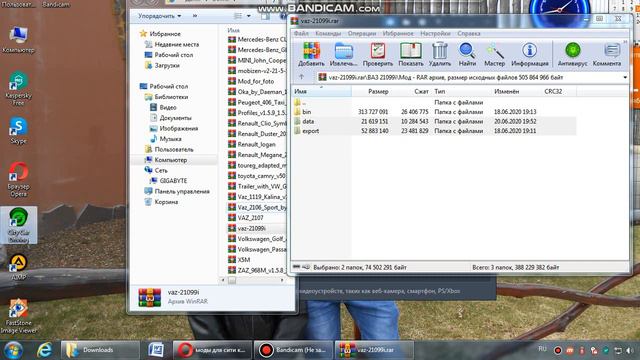Select VAZ_2107 archive in Explorer list

[250, 218]
